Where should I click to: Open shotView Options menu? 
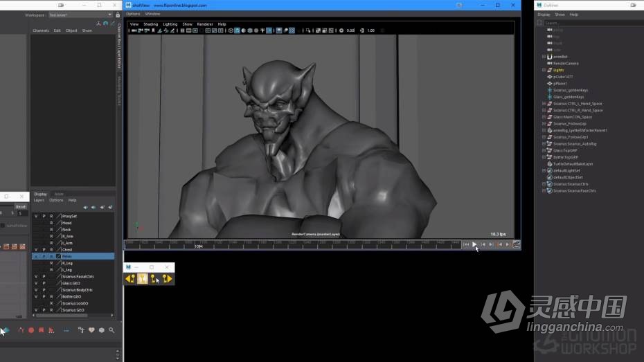point(133,14)
